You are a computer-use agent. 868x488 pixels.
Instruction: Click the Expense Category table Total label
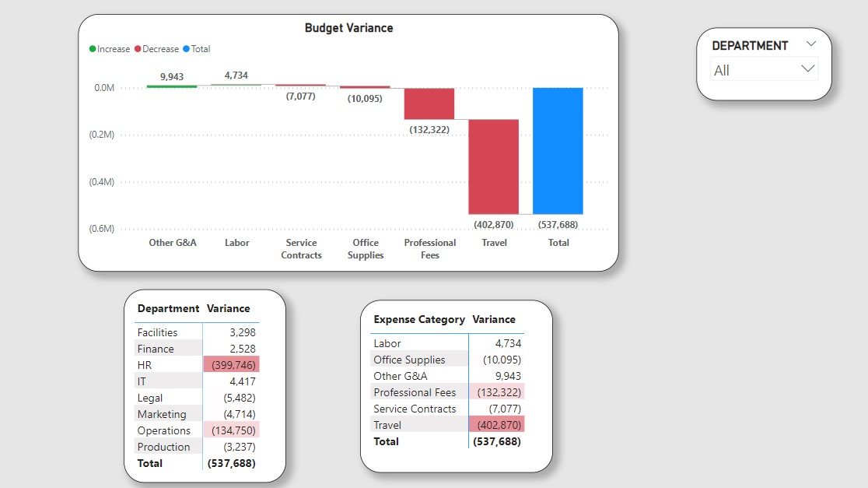pyautogui.click(x=386, y=441)
